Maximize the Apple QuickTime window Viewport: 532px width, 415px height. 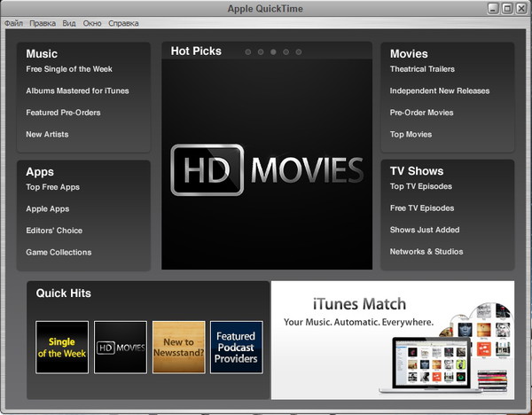tap(507, 8)
